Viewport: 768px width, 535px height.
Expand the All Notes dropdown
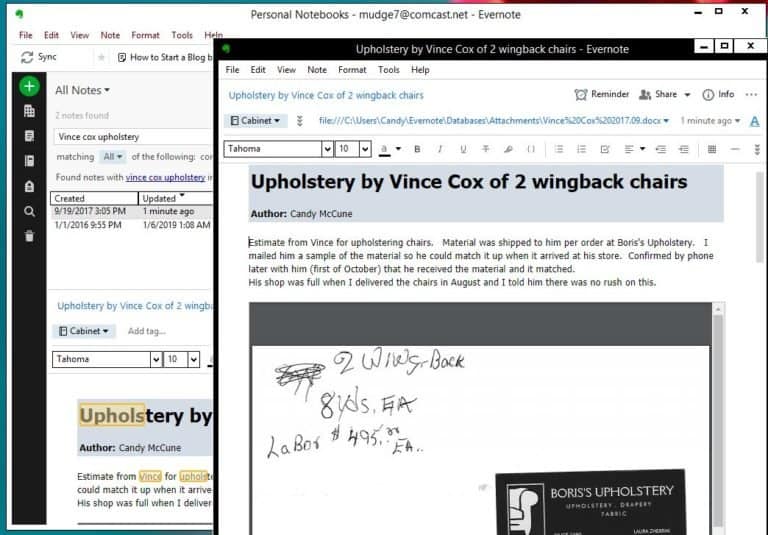point(82,90)
